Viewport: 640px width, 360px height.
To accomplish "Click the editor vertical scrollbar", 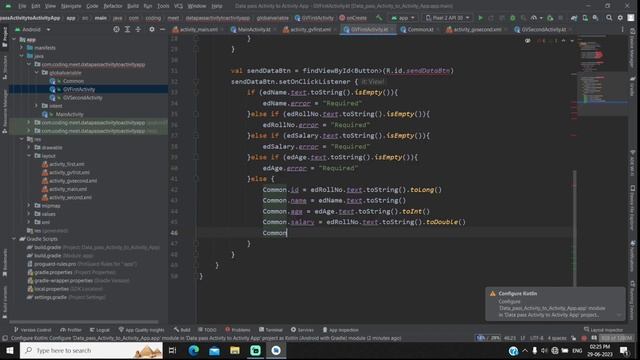I will tap(575, 228).
